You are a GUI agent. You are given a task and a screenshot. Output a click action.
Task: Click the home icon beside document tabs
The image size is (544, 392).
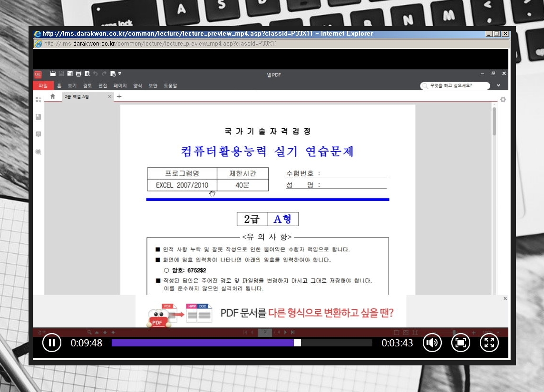(x=52, y=96)
